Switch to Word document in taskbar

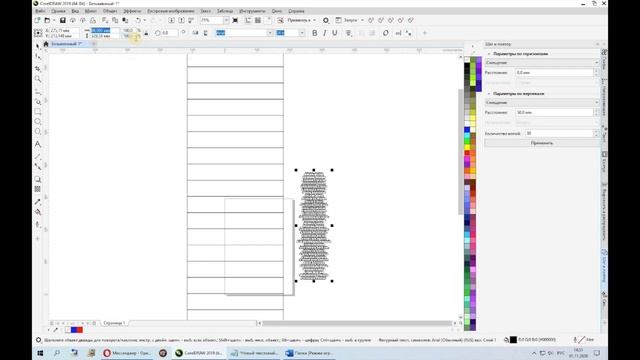coord(309,353)
